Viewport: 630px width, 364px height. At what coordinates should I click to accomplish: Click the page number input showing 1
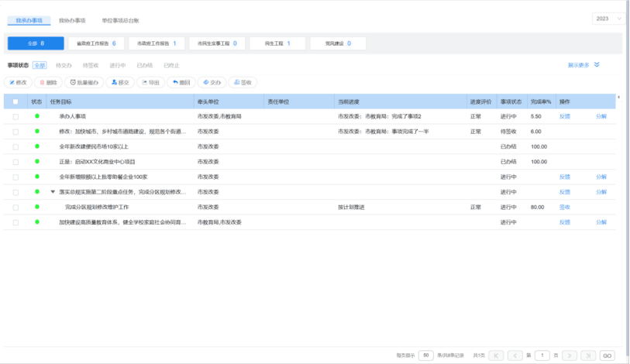click(x=542, y=355)
